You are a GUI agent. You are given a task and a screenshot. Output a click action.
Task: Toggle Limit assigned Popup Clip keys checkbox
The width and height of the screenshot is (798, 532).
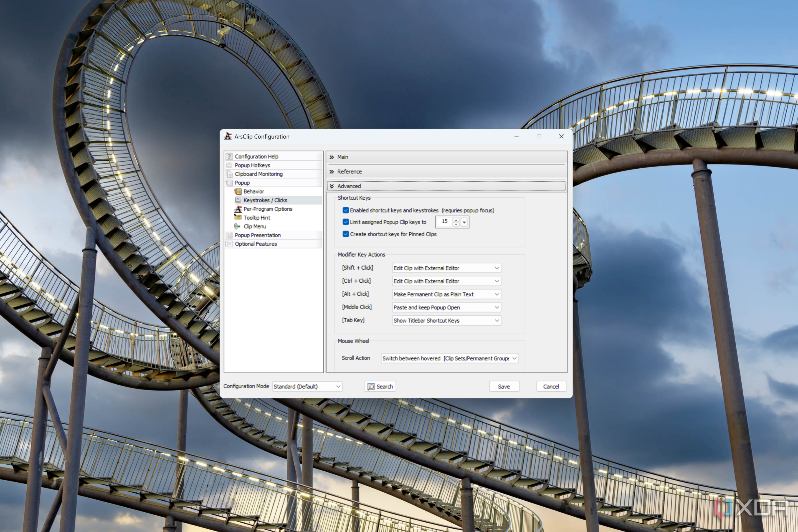(346, 222)
